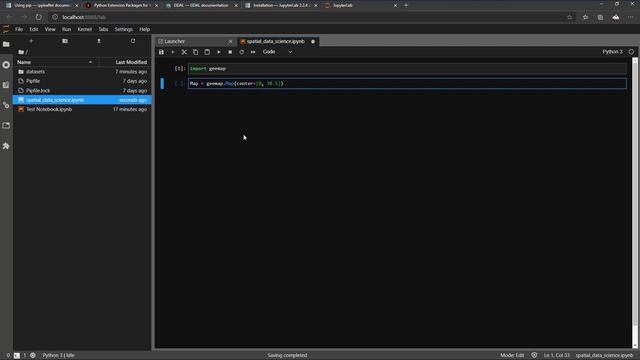
Task: Open the File Browser sidebar panel
Action: (6, 44)
